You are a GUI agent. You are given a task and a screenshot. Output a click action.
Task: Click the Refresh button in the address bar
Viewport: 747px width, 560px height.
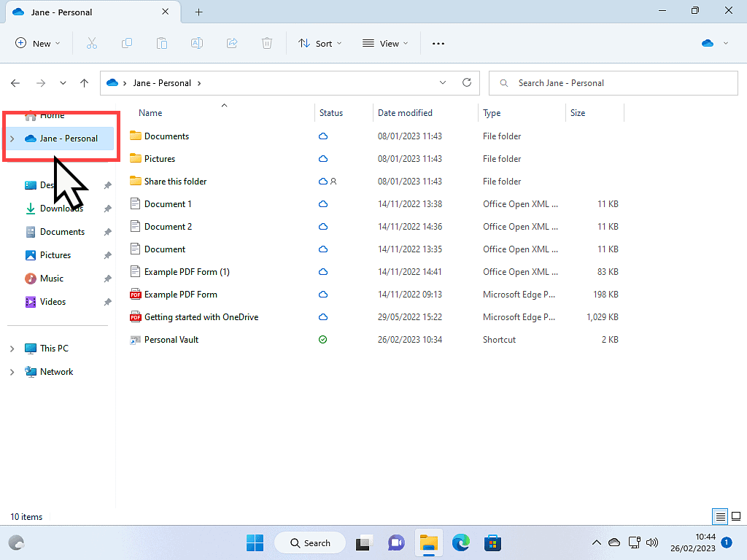coord(467,82)
